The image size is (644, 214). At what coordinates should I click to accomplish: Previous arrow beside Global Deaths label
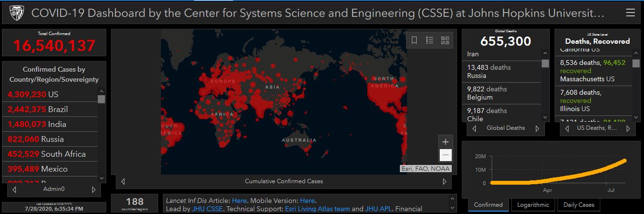(474, 128)
